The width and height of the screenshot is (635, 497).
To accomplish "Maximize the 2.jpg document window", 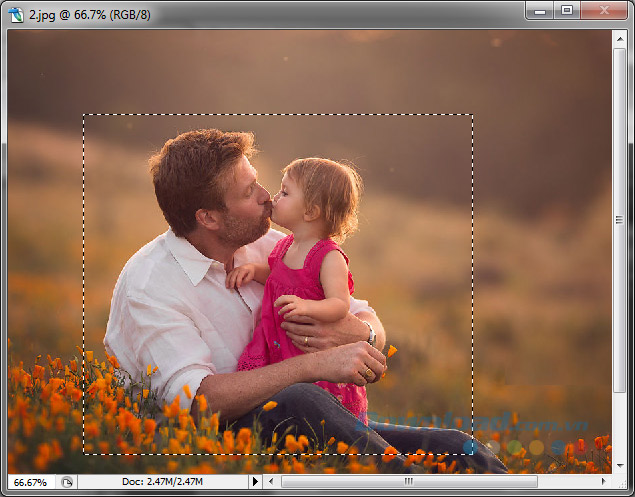I will (567, 10).
